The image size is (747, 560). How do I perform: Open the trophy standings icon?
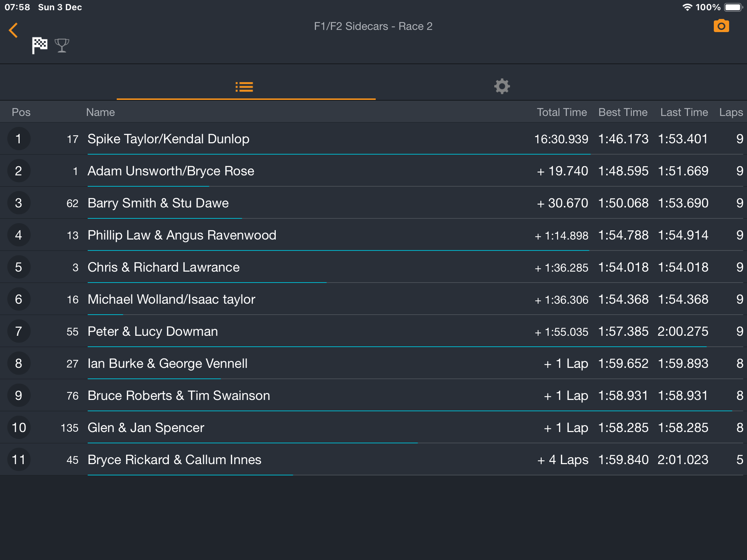[62, 46]
